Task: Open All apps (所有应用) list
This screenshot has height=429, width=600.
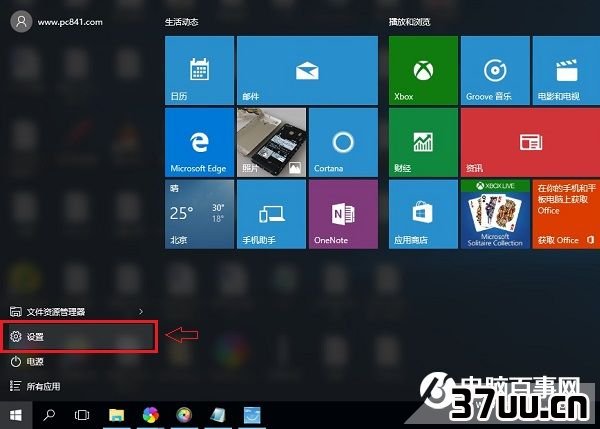Action: point(35,386)
